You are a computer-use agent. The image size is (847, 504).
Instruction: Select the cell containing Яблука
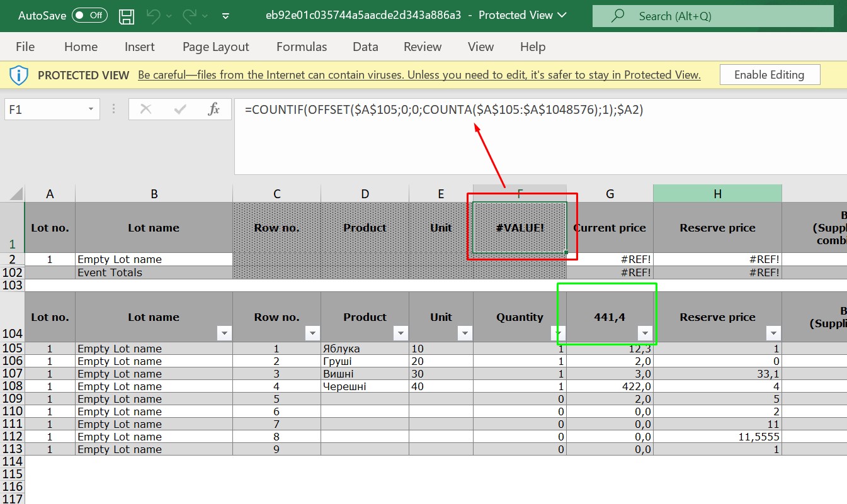pyautogui.click(x=365, y=349)
